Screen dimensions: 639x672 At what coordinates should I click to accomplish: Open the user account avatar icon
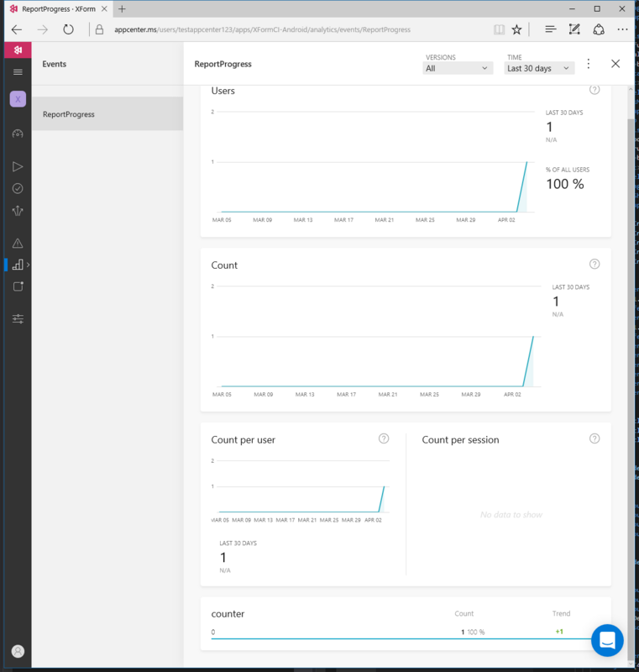18,652
